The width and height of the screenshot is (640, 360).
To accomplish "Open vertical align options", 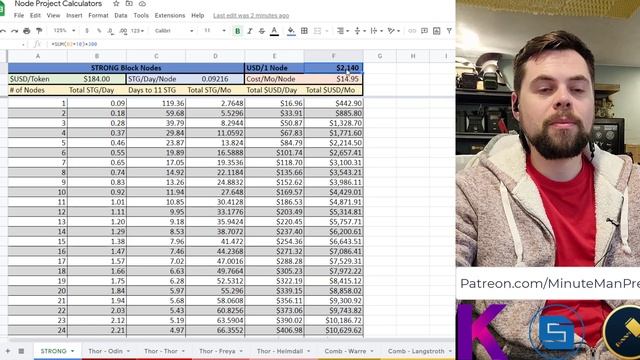I will [360, 31].
